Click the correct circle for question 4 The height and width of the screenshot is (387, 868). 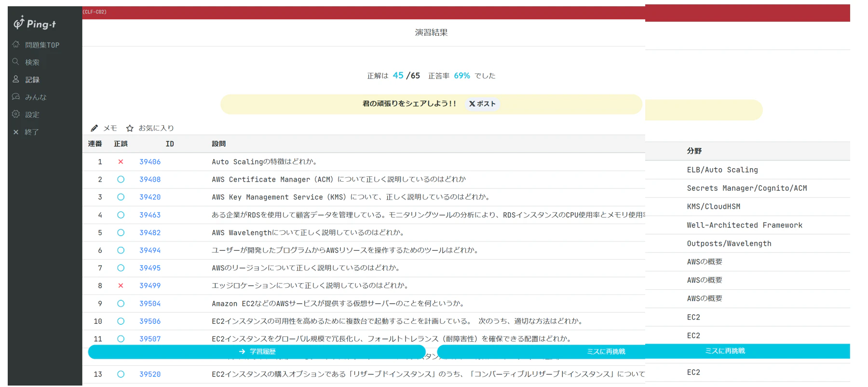coord(121,215)
